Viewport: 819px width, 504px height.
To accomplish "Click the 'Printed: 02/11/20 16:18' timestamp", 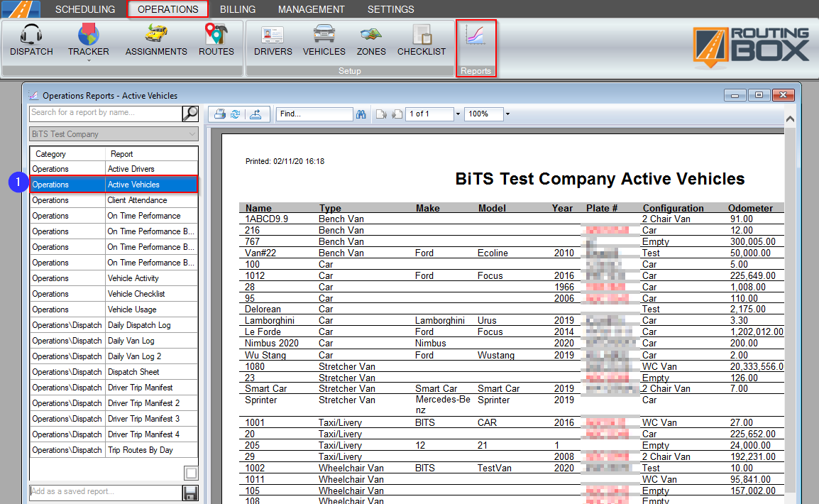I will click(x=285, y=161).
